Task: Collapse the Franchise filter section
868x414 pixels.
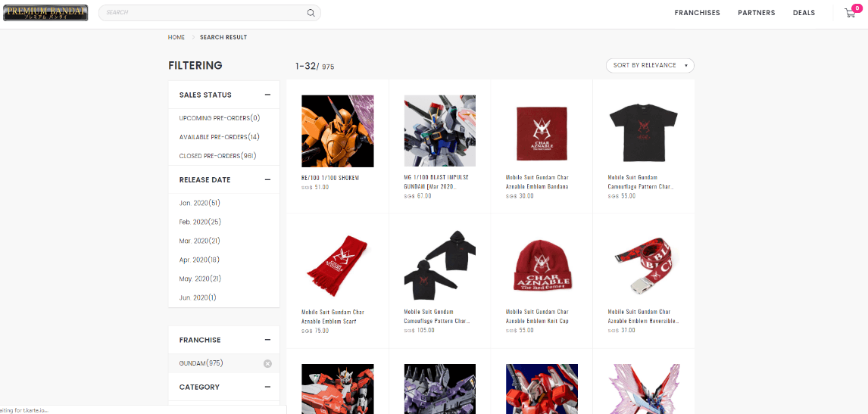Action: coord(267,340)
